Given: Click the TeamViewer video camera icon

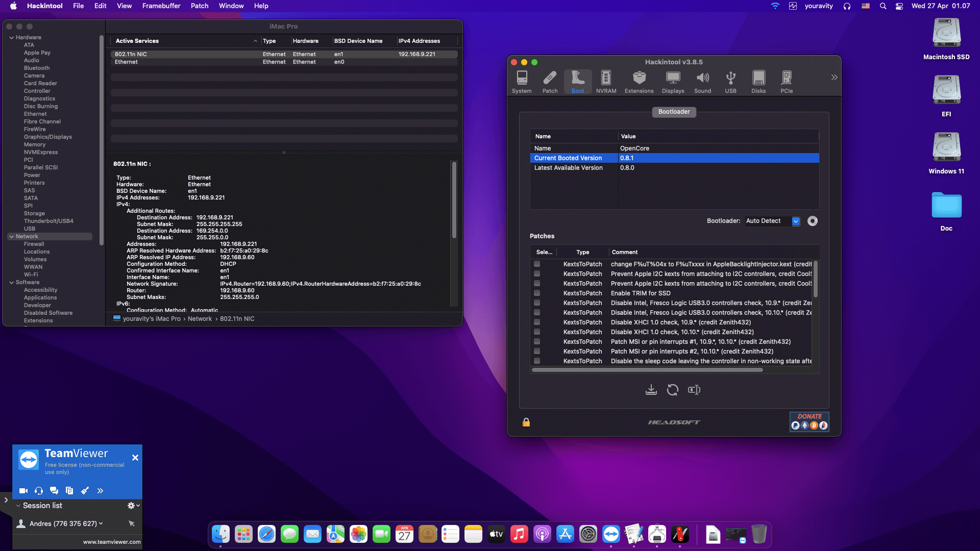Looking at the screenshot, I should click(x=23, y=491).
